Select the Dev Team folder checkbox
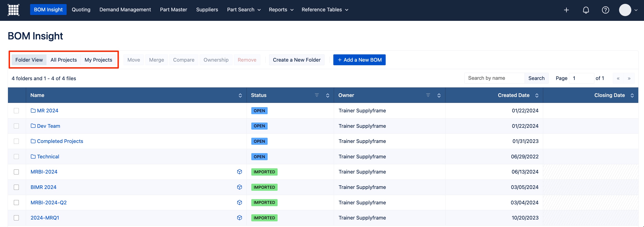Screen dimensions: 644x227 tap(16, 126)
